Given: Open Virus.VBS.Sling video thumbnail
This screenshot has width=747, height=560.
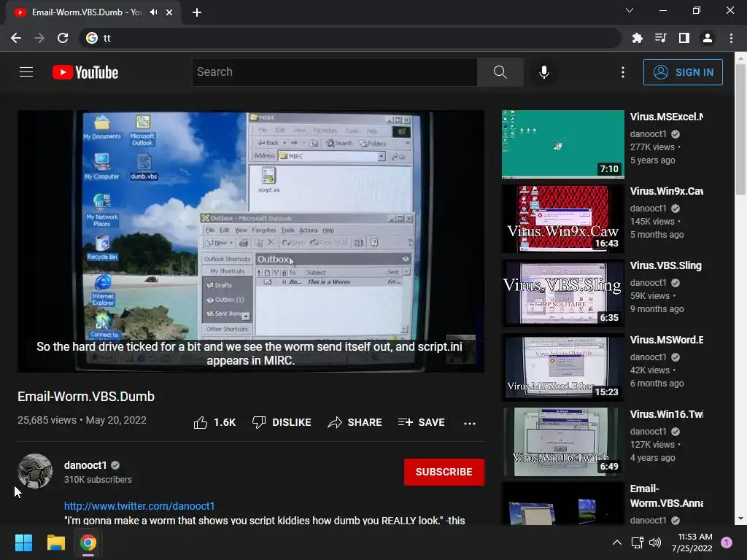Looking at the screenshot, I should point(562,293).
